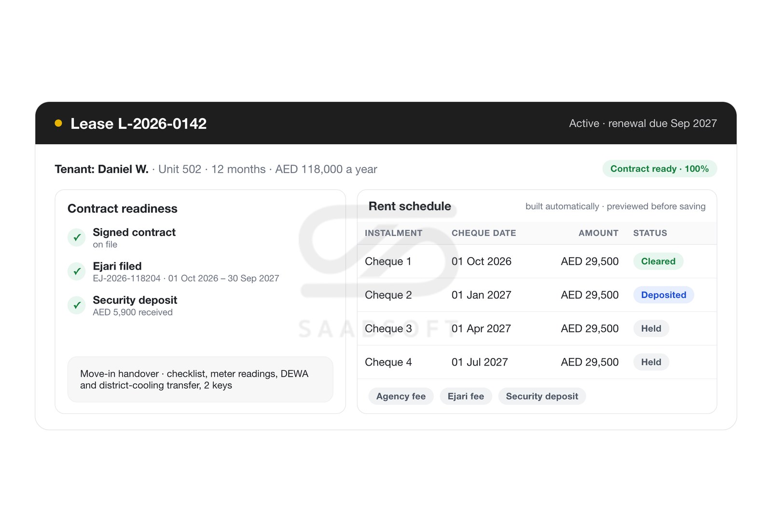
Task: Click the Ejari filed label
Action: [x=117, y=266]
